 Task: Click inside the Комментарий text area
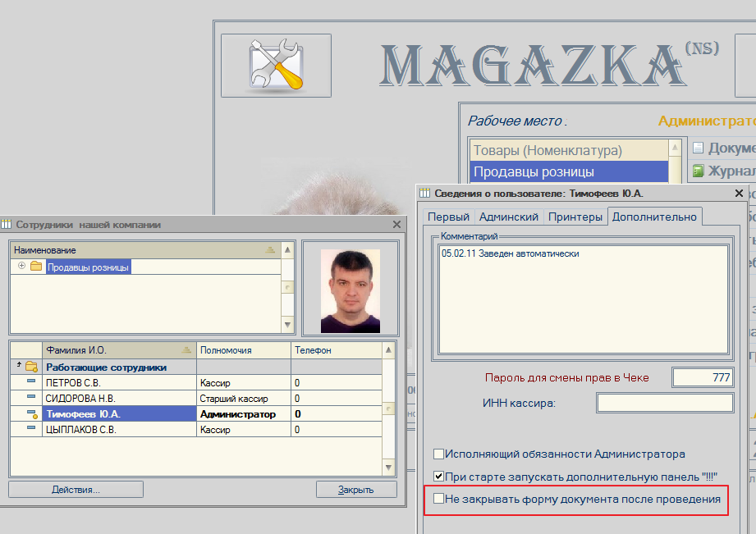(x=584, y=299)
